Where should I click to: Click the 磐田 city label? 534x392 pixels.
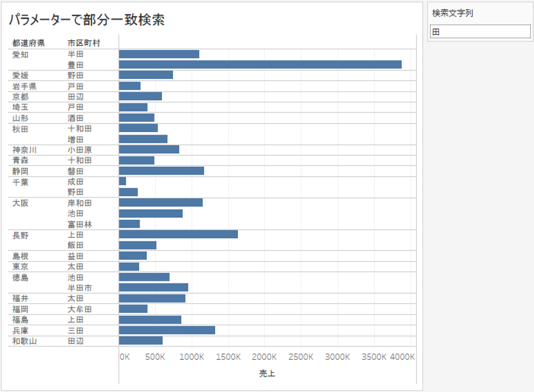[x=75, y=172]
